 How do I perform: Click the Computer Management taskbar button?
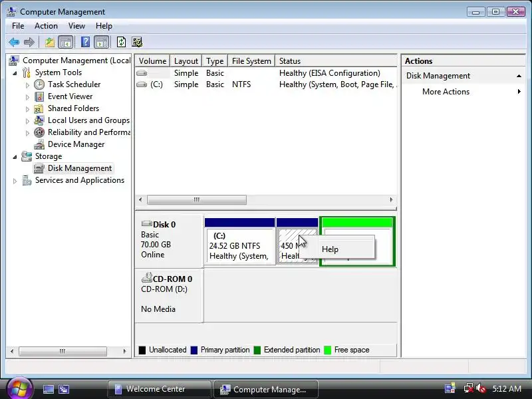pyautogui.click(x=266, y=389)
